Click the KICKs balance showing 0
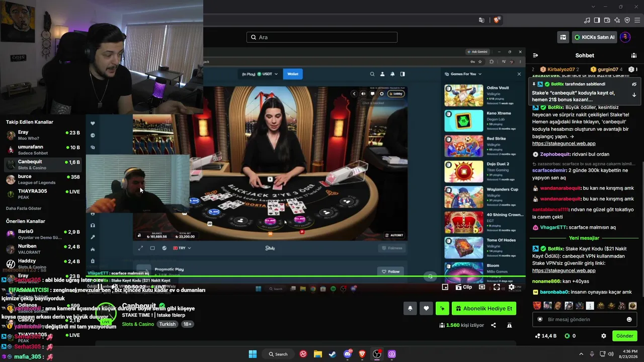 tap(570, 336)
